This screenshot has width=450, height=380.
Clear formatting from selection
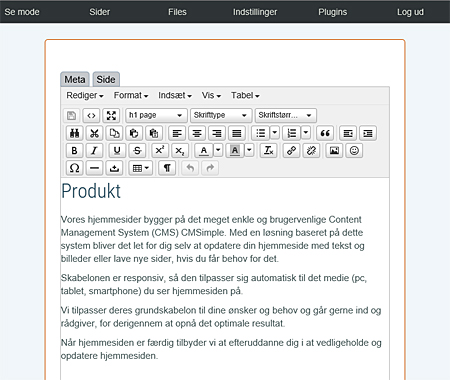coord(269,150)
